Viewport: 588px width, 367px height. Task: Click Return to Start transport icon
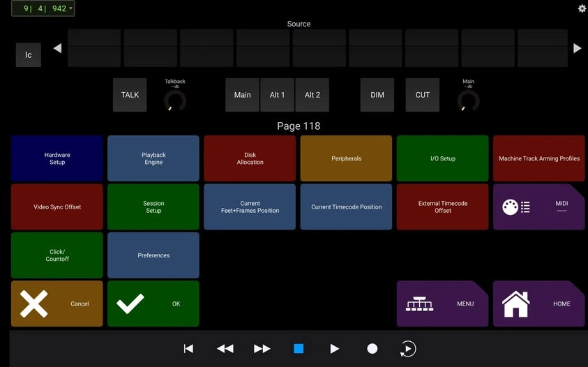pyautogui.click(x=188, y=349)
